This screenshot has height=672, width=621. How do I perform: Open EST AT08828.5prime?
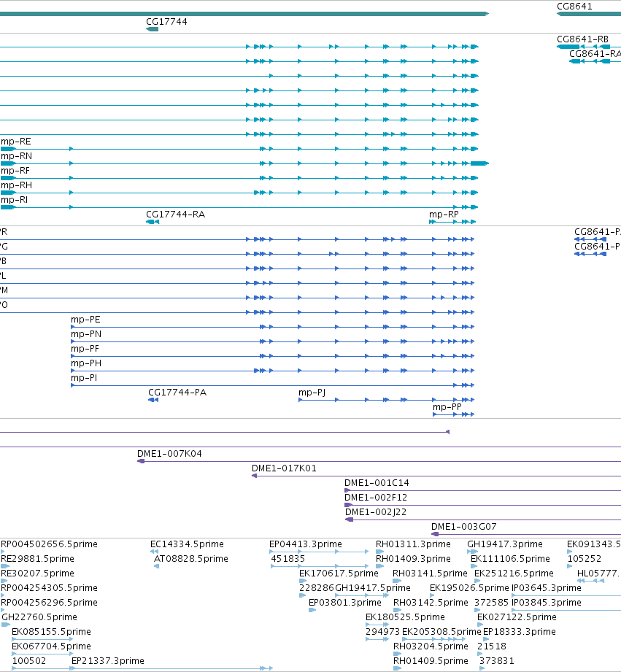tap(191, 559)
